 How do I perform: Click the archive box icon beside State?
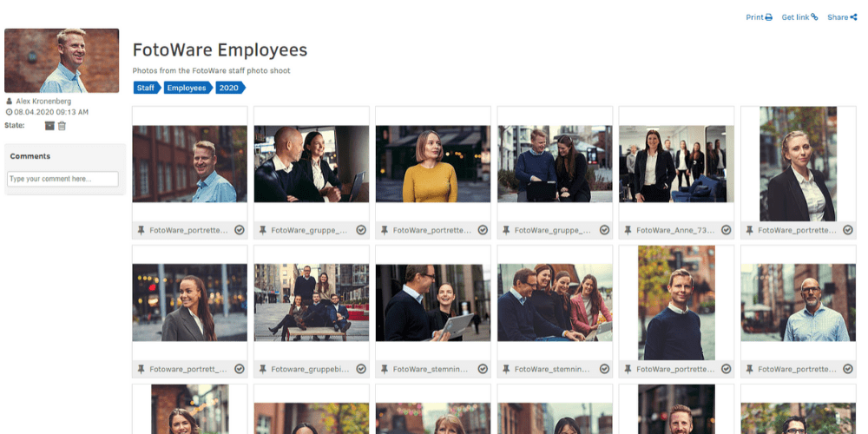(49, 126)
